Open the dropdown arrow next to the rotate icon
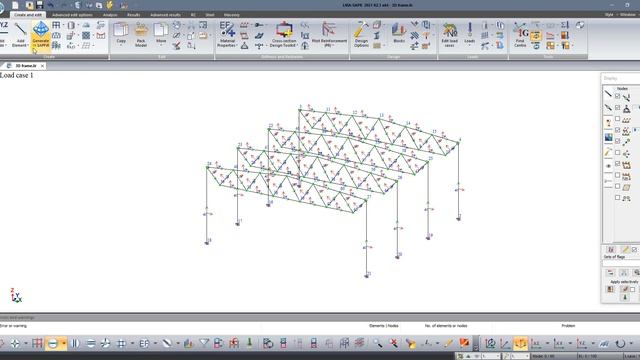This screenshot has width=640, height=360. tap(631, 344)
